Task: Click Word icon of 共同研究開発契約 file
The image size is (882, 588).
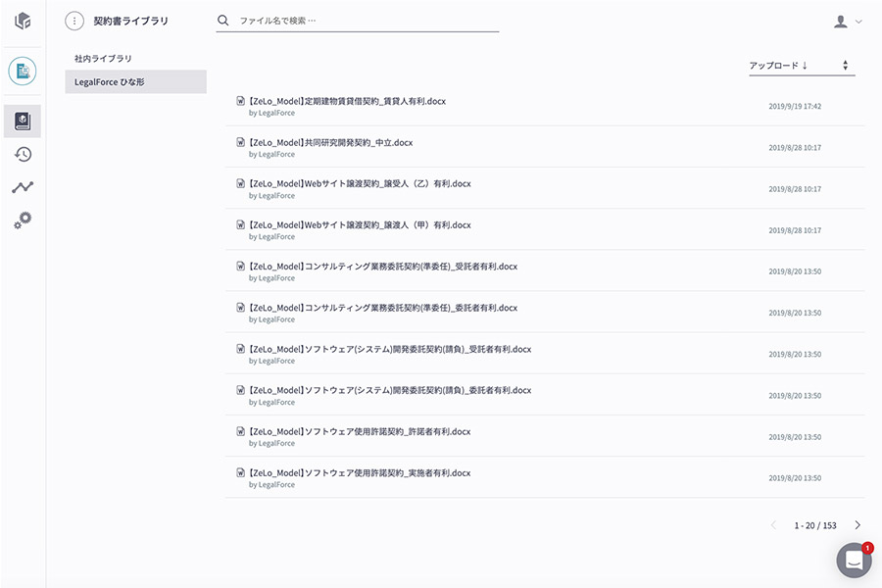Action: (x=241, y=142)
